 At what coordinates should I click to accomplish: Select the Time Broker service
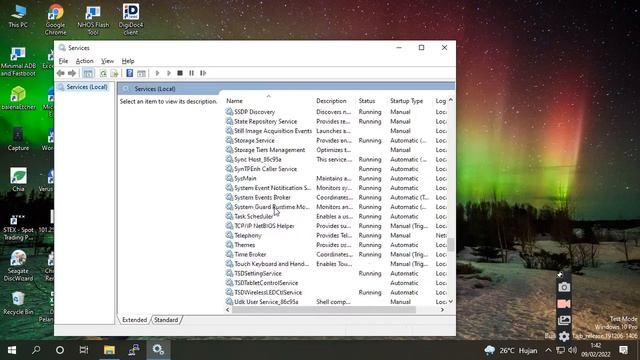pyautogui.click(x=336, y=254)
